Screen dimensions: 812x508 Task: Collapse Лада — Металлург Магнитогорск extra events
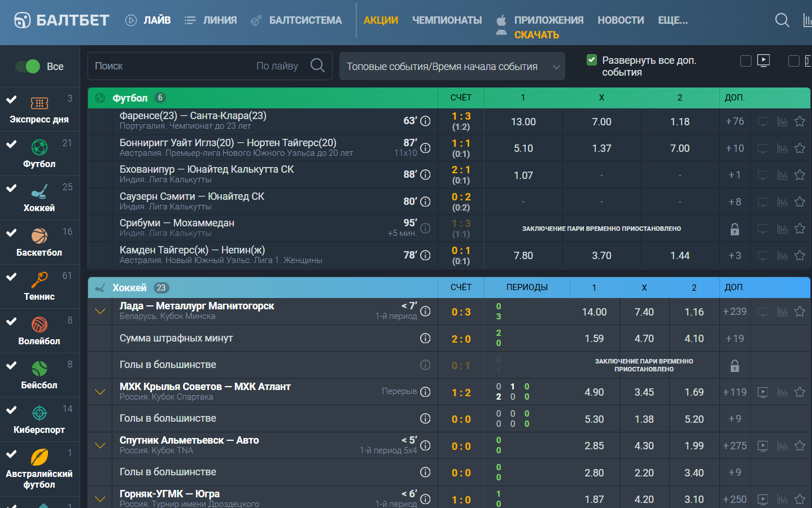click(x=100, y=312)
